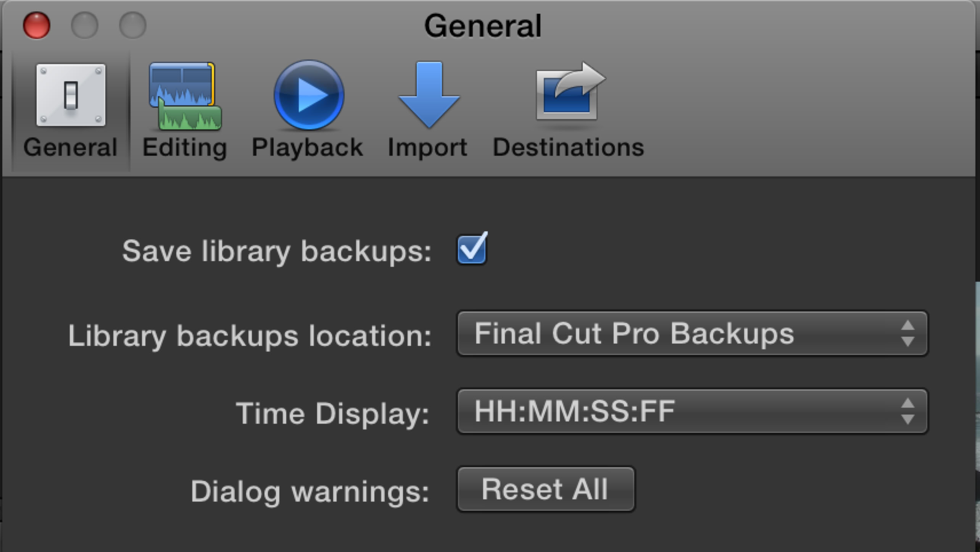The image size is (980, 552).
Task: Close the preferences window with red button
Action: point(37,26)
